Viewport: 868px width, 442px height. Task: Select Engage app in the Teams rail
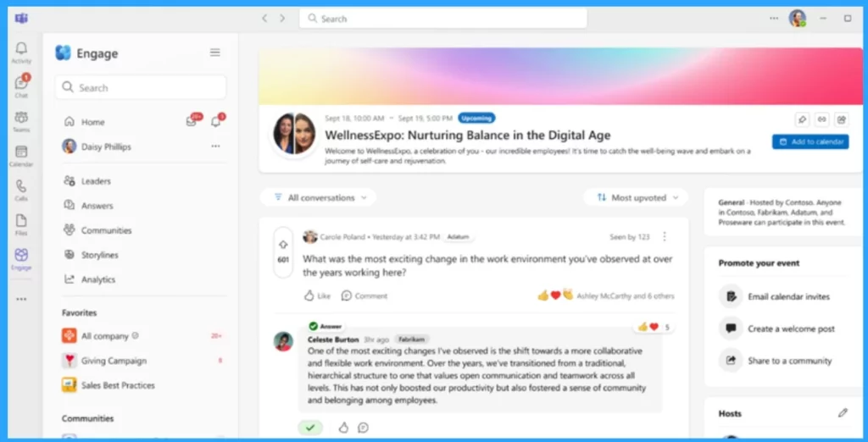(x=21, y=259)
